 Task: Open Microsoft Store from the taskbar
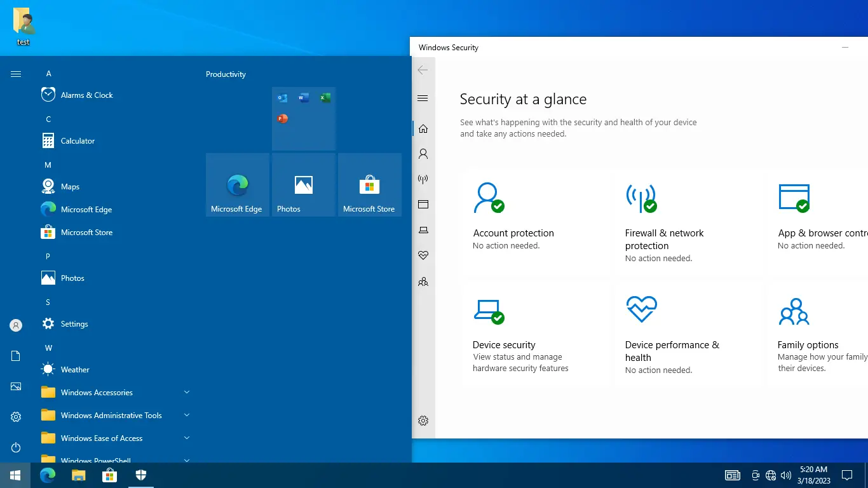click(x=110, y=475)
